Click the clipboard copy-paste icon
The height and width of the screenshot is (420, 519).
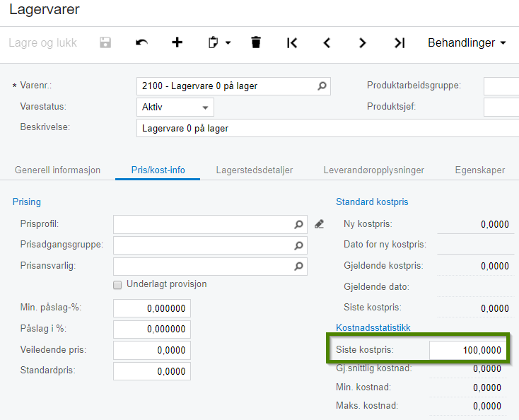pyautogui.click(x=214, y=42)
